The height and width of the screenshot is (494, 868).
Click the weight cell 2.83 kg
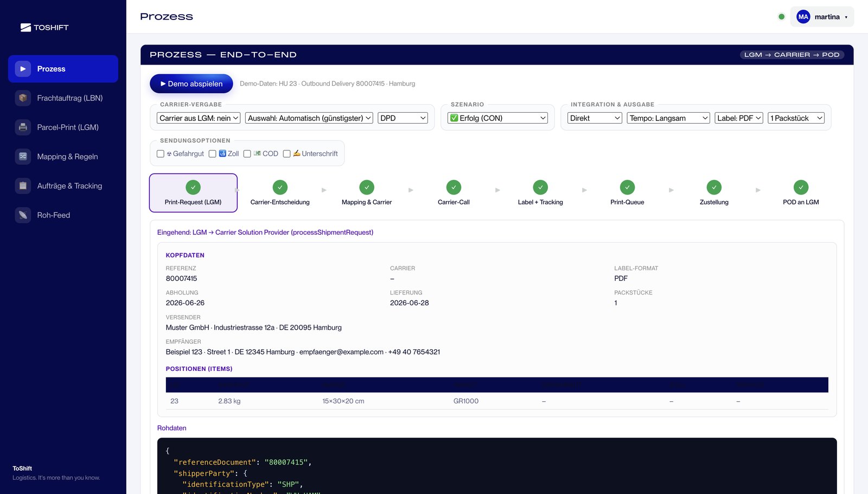coord(229,401)
